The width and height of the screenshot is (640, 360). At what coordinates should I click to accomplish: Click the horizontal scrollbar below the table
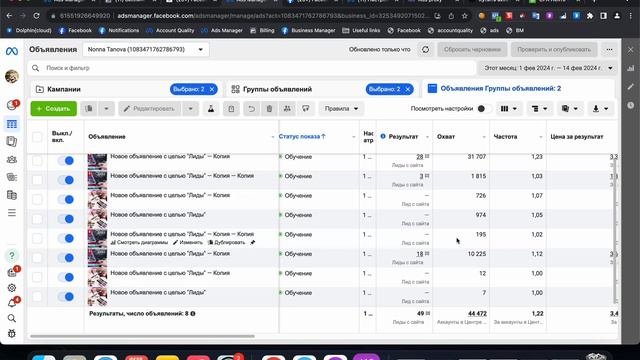[x=142, y=336]
